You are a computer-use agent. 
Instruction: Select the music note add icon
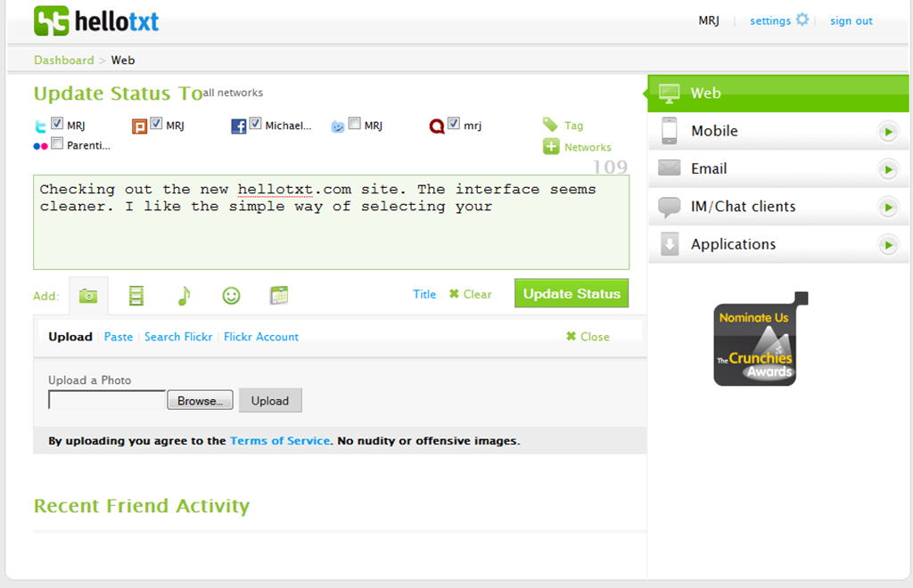(184, 296)
